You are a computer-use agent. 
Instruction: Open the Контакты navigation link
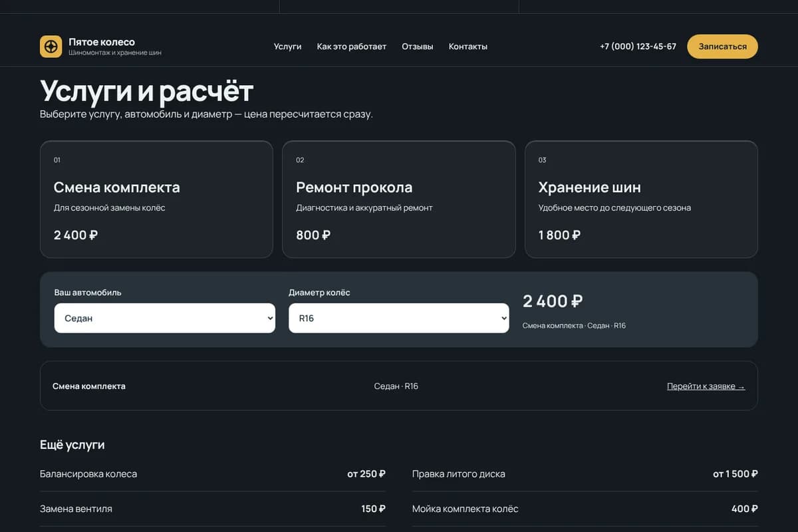pos(468,47)
